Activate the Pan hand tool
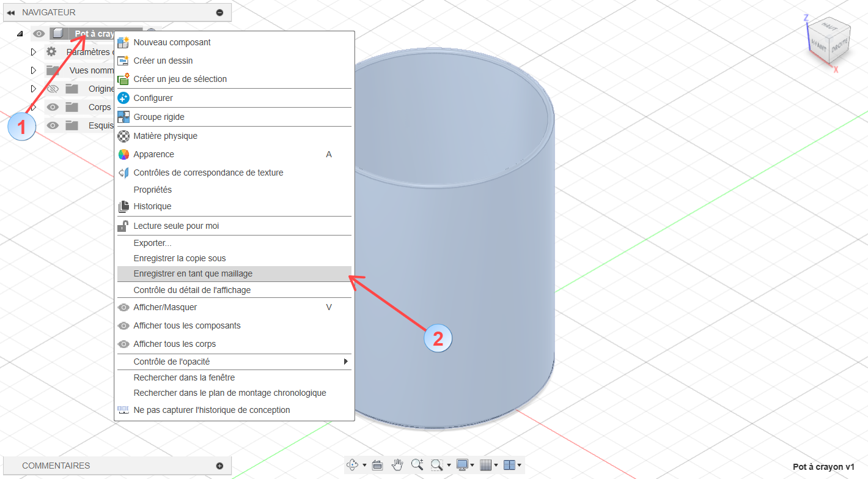 pyautogui.click(x=397, y=465)
